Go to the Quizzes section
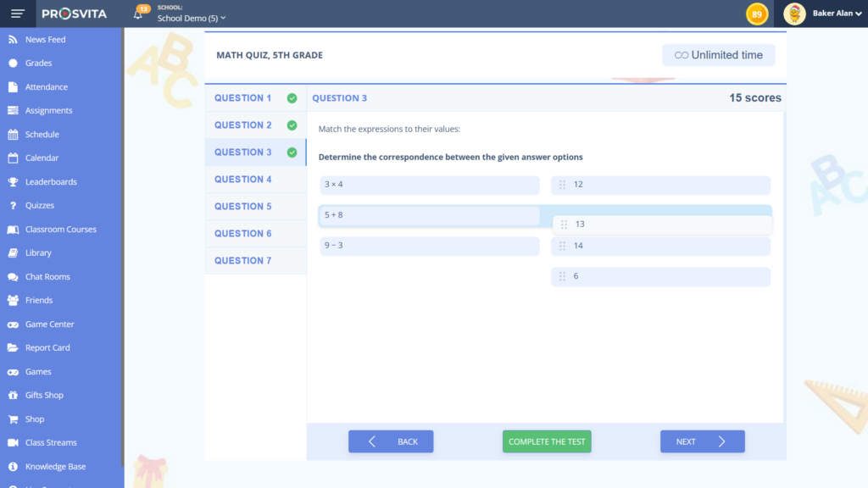This screenshot has width=868, height=488. pyautogui.click(x=42, y=205)
